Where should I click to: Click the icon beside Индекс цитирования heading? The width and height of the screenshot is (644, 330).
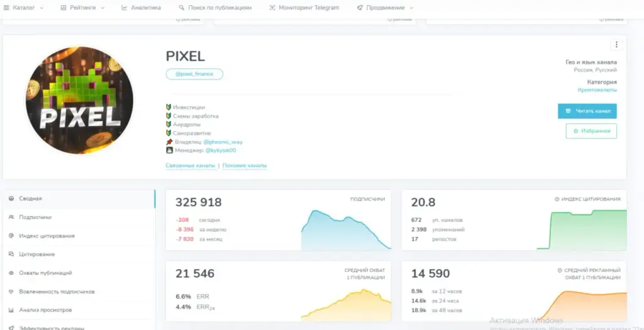coord(557,199)
